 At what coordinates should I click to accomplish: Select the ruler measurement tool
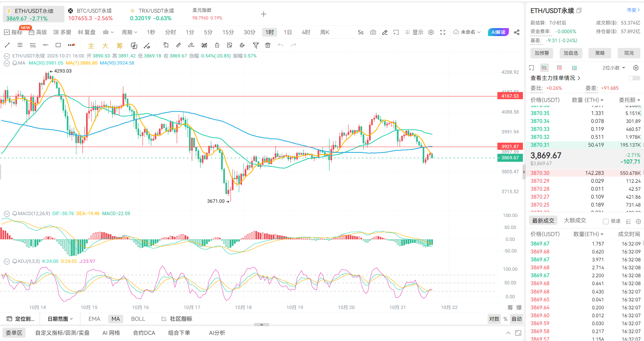(x=178, y=45)
